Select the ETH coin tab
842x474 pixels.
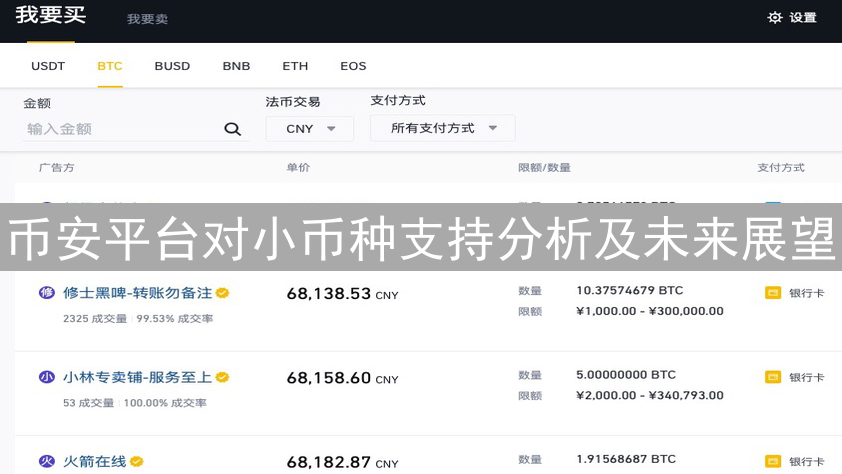(x=295, y=66)
